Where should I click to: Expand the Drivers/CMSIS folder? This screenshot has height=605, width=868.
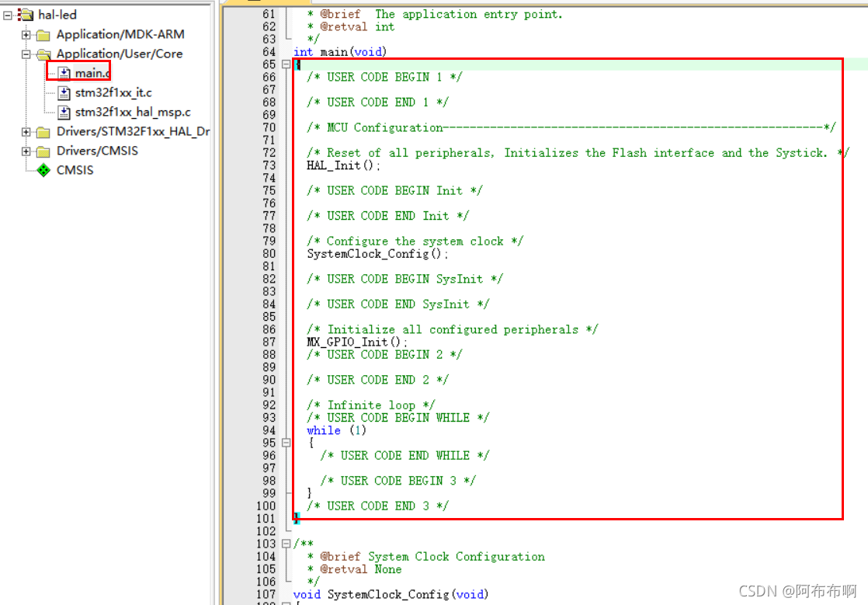coord(26,151)
